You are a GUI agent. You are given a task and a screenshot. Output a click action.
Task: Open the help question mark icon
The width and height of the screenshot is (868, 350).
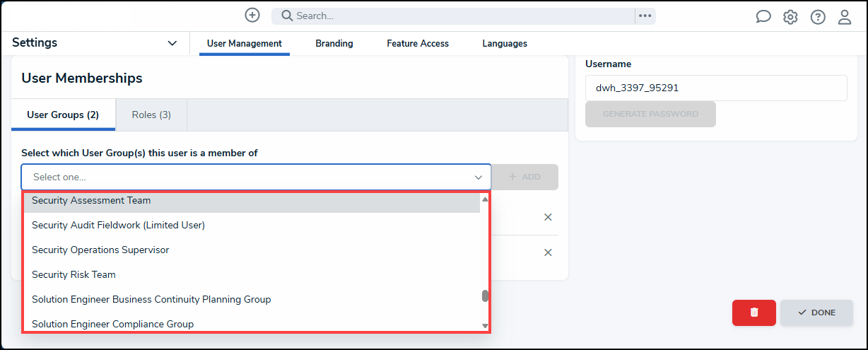[818, 17]
